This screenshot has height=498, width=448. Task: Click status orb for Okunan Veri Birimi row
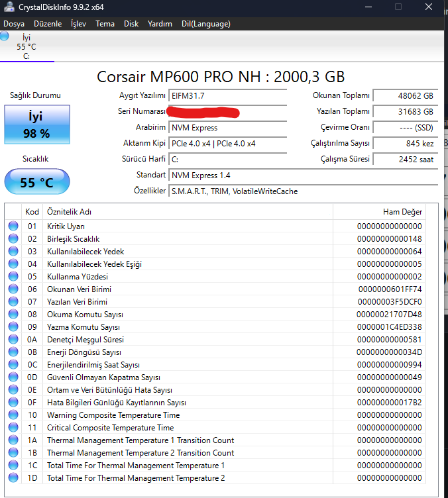pyautogui.click(x=13, y=289)
